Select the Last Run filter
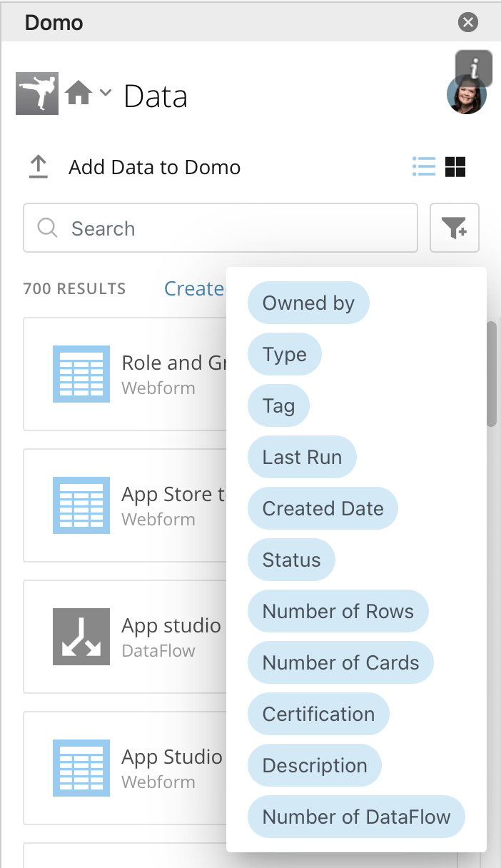This screenshot has height=868, width=501. [x=302, y=458]
